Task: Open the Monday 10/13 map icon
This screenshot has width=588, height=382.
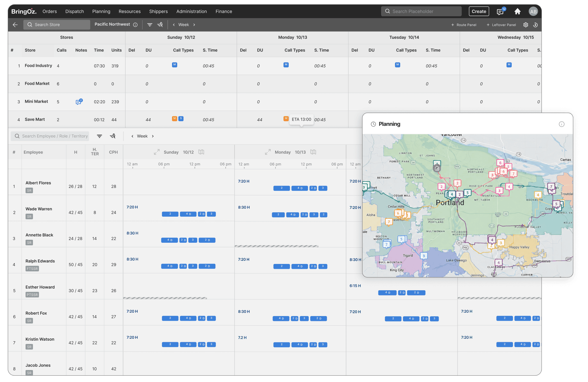Action: [x=313, y=152]
